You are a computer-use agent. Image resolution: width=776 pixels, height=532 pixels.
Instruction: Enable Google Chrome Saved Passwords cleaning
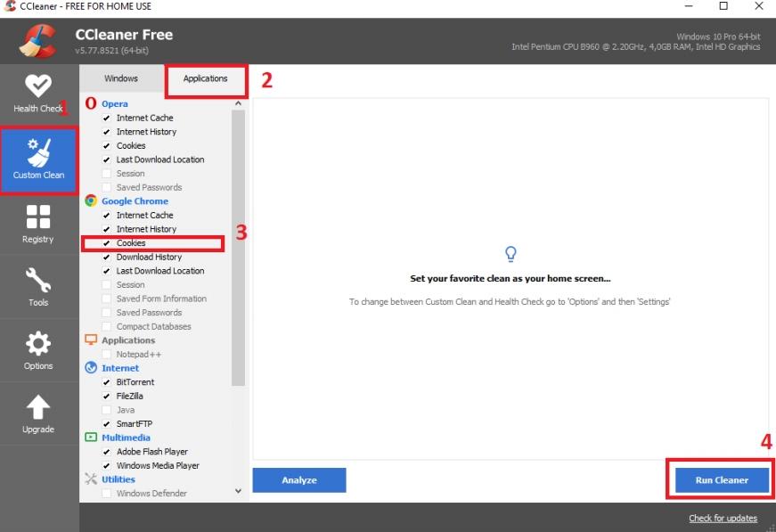106,312
